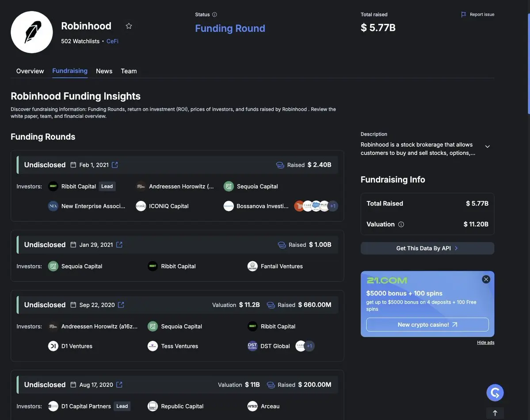
Task: Add Robinhood to watchlist with star icon
Action: tap(129, 26)
